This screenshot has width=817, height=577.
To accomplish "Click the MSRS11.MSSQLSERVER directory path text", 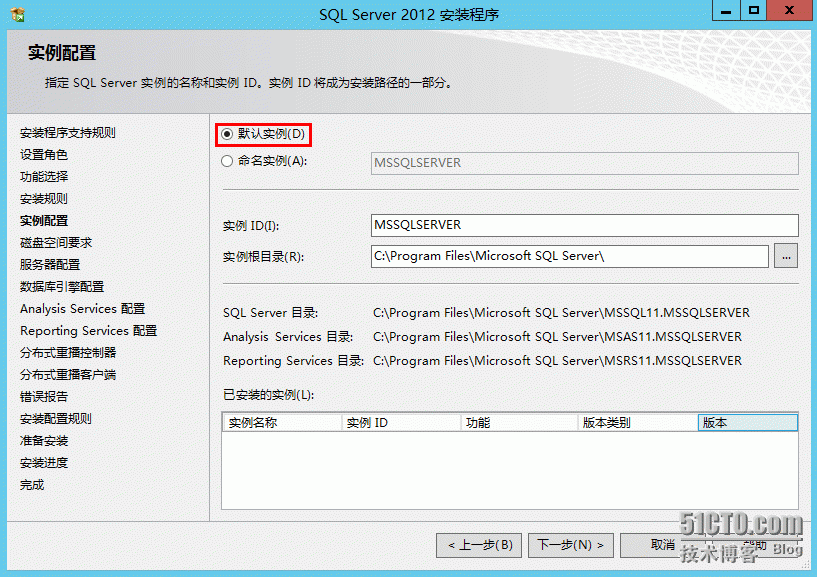I will pos(557,361).
